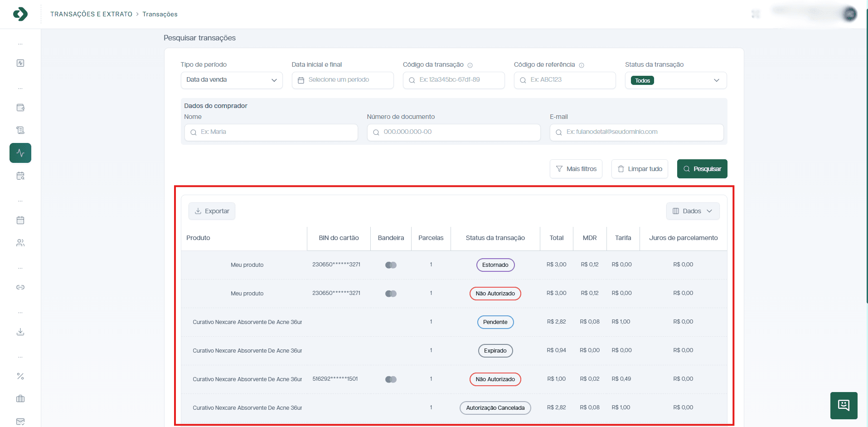Expand the Tipo de período dropdown
The height and width of the screenshot is (427, 868).
click(x=231, y=80)
